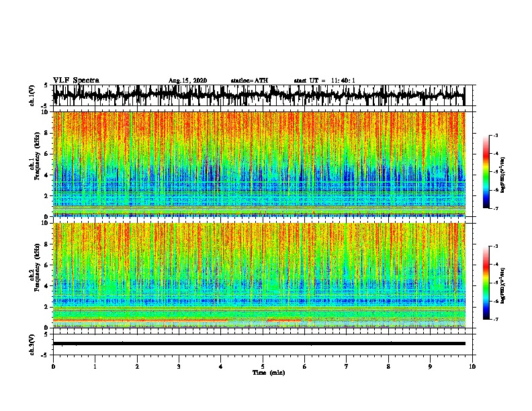Click the time axis tick label 5
The image size is (532, 411).
(x=263, y=367)
